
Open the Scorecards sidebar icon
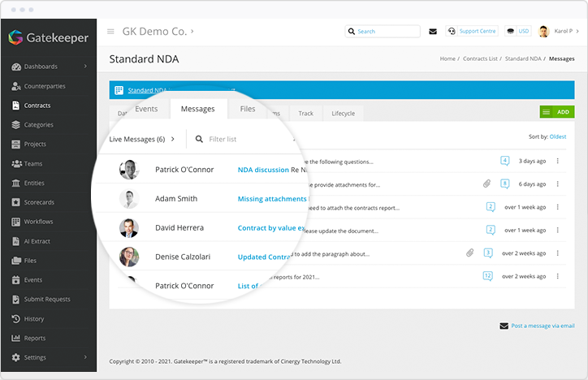(x=16, y=202)
